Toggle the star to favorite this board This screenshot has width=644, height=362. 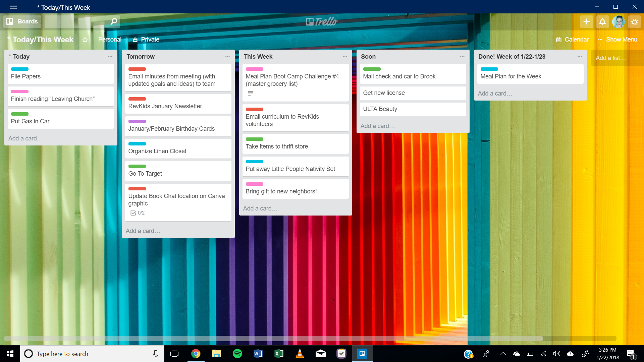click(x=85, y=40)
